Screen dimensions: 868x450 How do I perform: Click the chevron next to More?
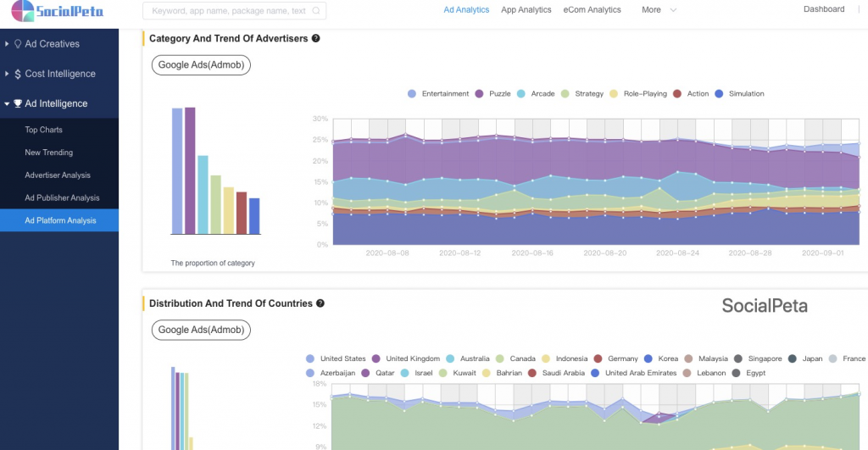(x=673, y=10)
